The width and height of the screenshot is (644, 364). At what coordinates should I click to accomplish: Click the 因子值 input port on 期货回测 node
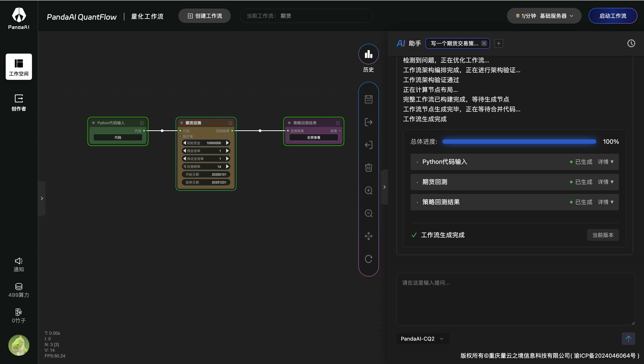click(180, 136)
